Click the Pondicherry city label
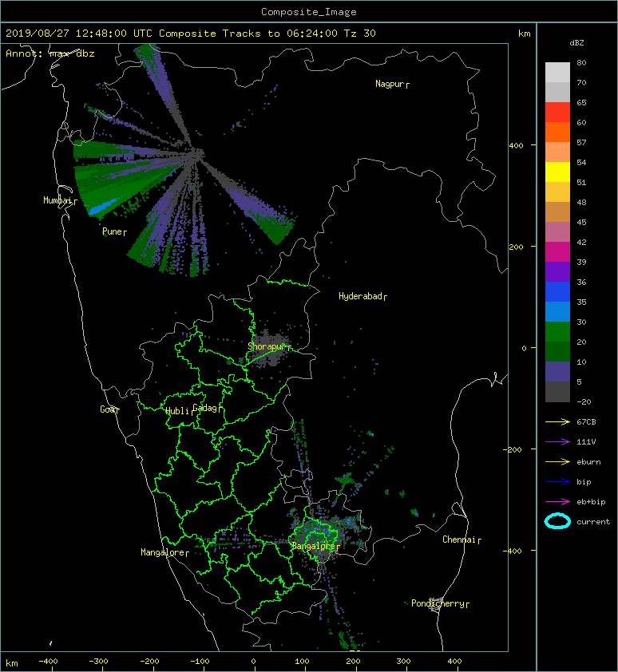 pos(438,603)
